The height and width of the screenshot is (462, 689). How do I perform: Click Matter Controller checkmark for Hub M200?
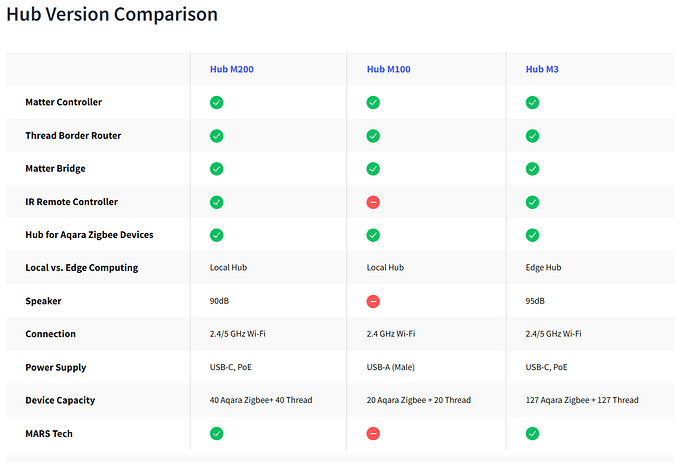click(x=216, y=102)
